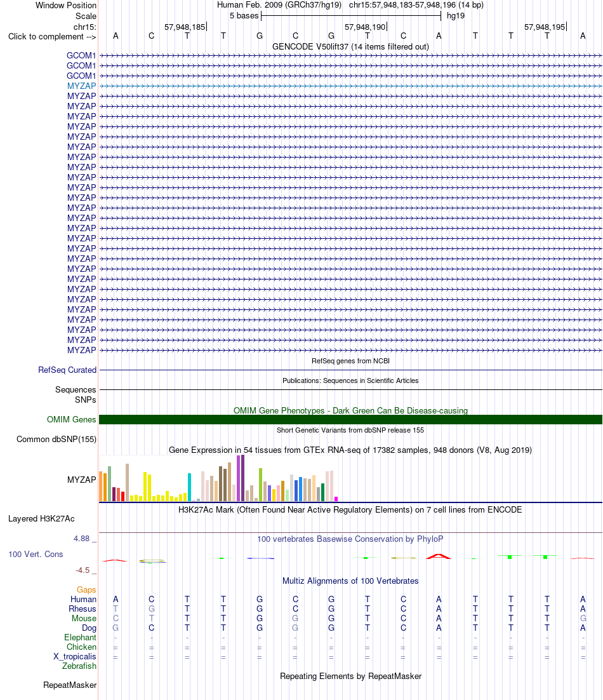Click the tallest purple GTEx expression bar

pyautogui.click(x=242, y=478)
